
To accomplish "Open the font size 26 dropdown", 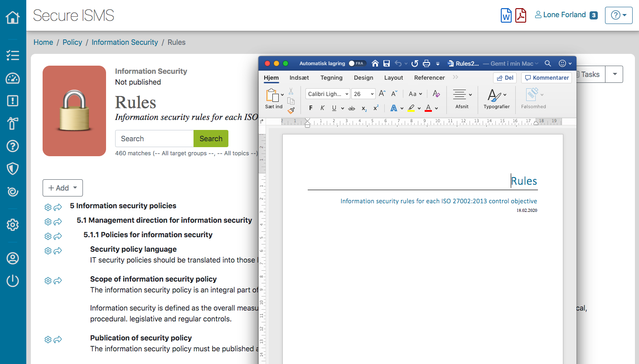I will [x=363, y=94].
